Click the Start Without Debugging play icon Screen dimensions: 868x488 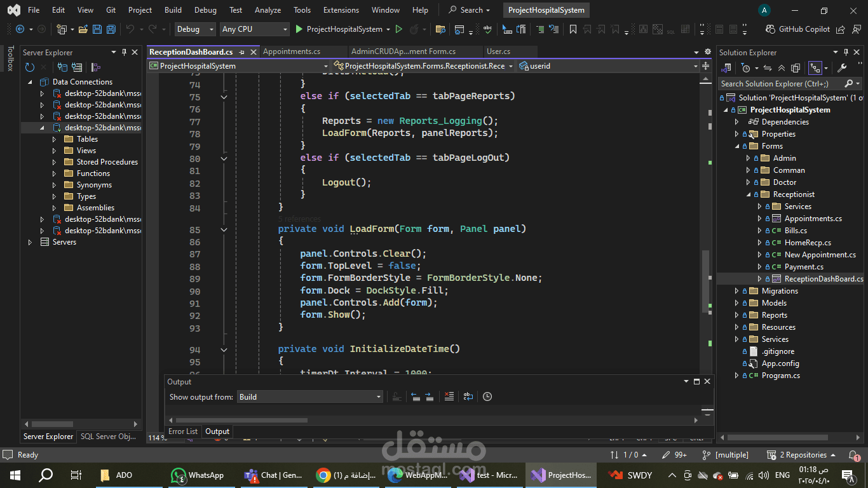[399, 29]
